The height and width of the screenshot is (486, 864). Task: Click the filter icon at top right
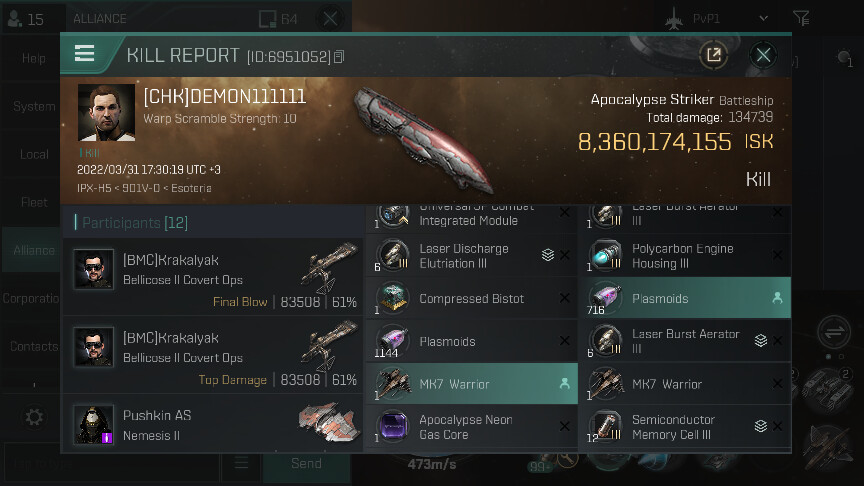[x=801, y=18]
